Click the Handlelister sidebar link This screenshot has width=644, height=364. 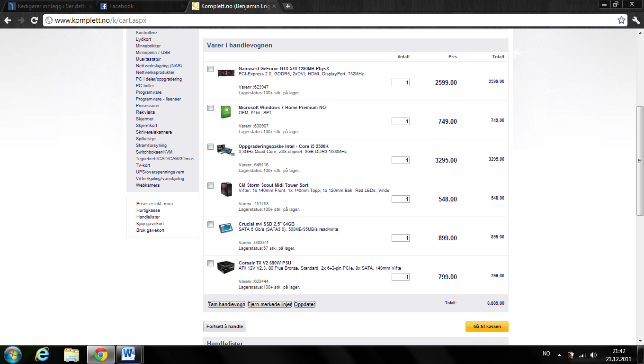[x=148, y=217]
